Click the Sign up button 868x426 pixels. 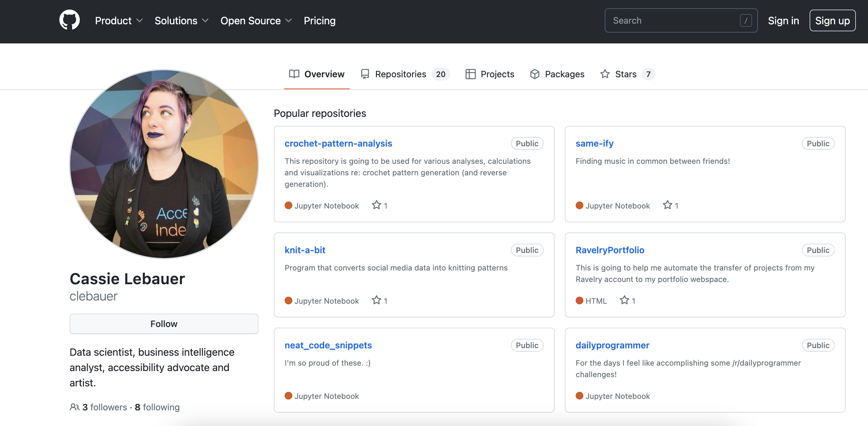point(832,20)
